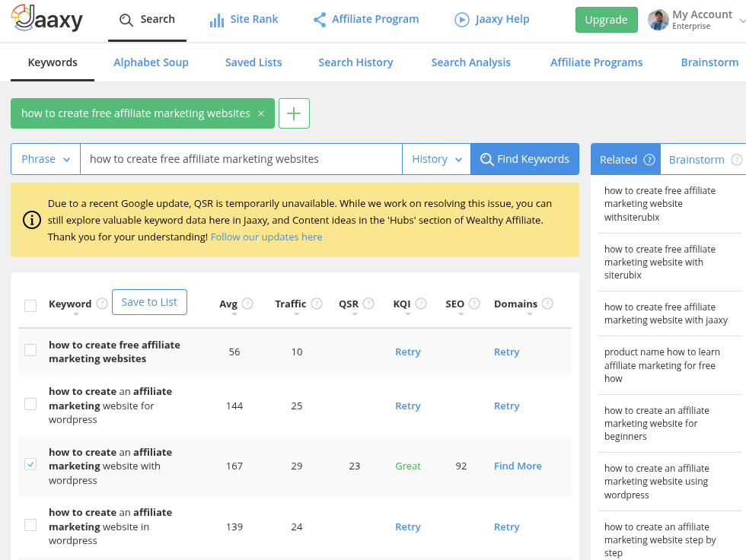This screenshot has height=560, width=746.
Task: Expand the History dropdown
Action: pos(436,159)
